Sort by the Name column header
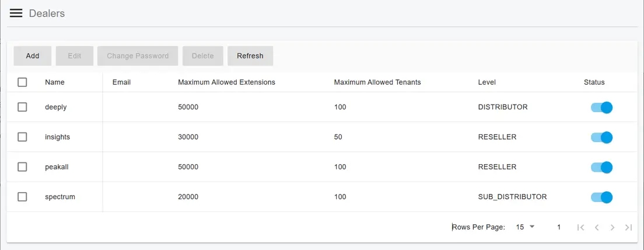This screenshot has width=644, height=250. (55, 82)
